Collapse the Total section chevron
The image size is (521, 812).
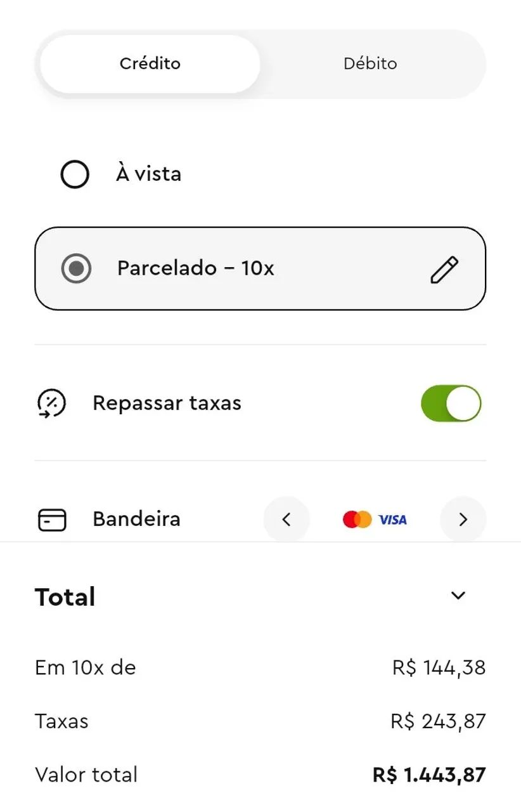tap(458, 596)
